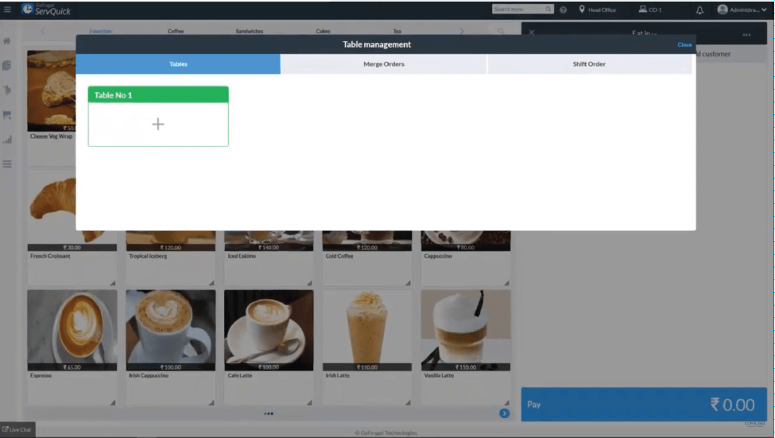Click the orders icon in left sidebar
Screen dimensions: 775x438
(x=7, y=65)
